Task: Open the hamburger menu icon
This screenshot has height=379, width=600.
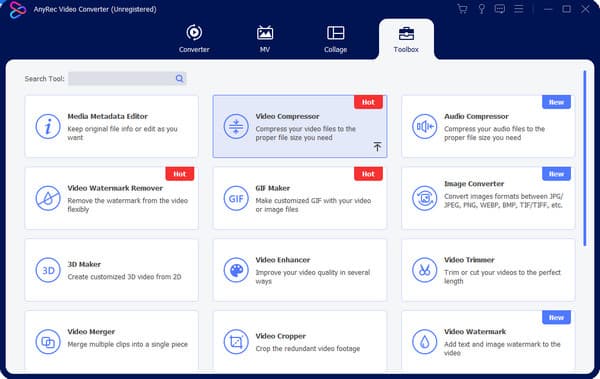Action: coord(518,9)
